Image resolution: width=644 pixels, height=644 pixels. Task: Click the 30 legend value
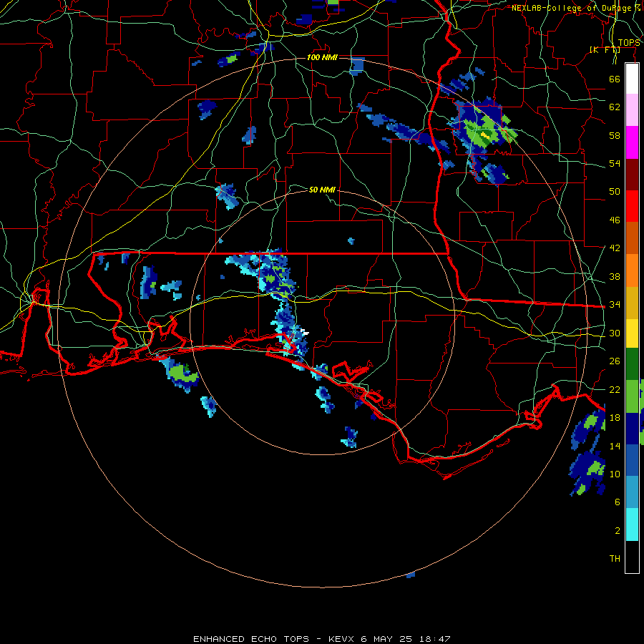point(615,333)
